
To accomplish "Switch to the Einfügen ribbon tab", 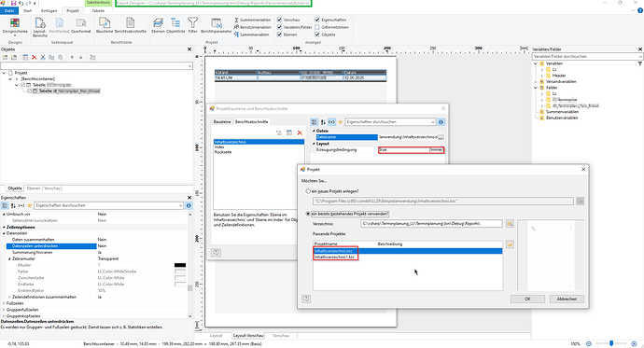I will point(49,10).
